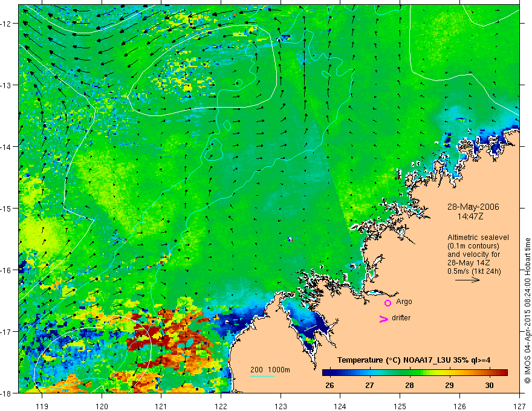Screen dimensions: 532x411
Task: Click the magenta Argo circle legend symbol
Action: coord(388,303)
